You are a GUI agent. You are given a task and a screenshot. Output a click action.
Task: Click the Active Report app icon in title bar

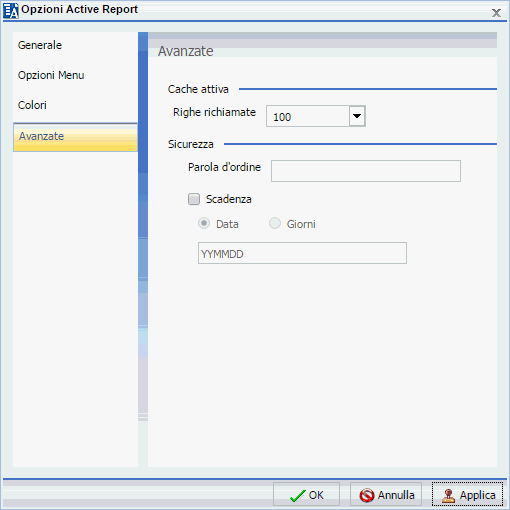11,10
